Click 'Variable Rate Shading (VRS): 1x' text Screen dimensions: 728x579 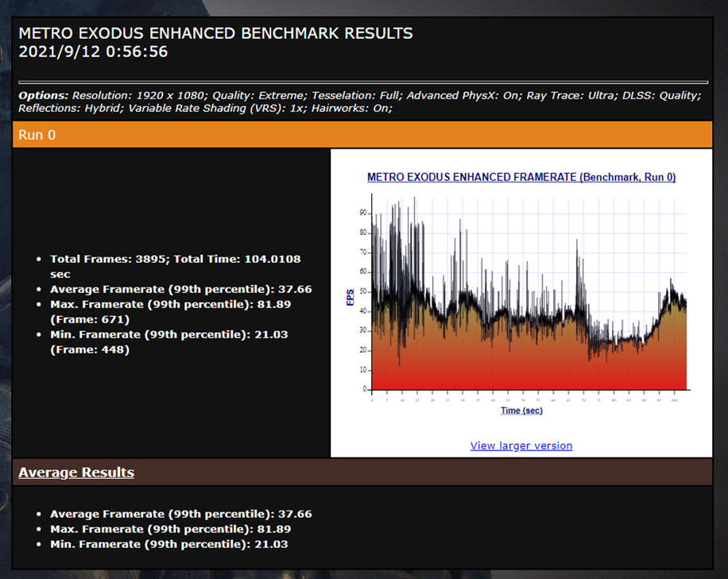pos(216,108)
